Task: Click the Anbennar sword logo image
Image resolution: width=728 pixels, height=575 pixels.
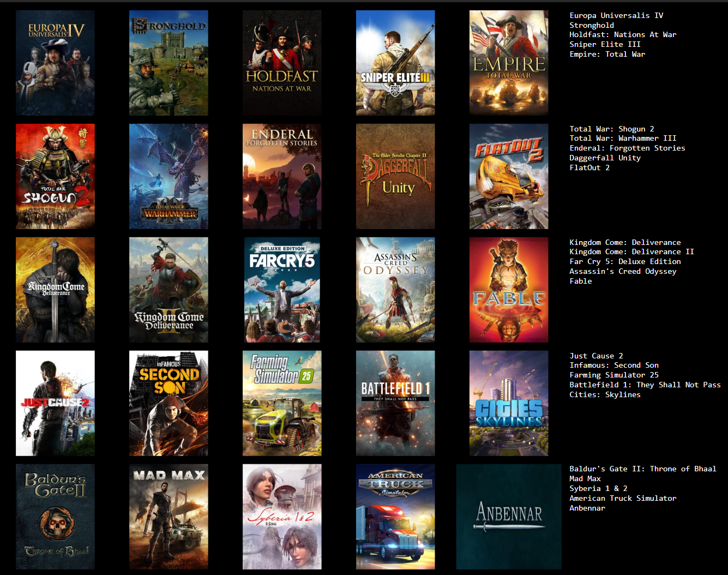Action: 509,517
